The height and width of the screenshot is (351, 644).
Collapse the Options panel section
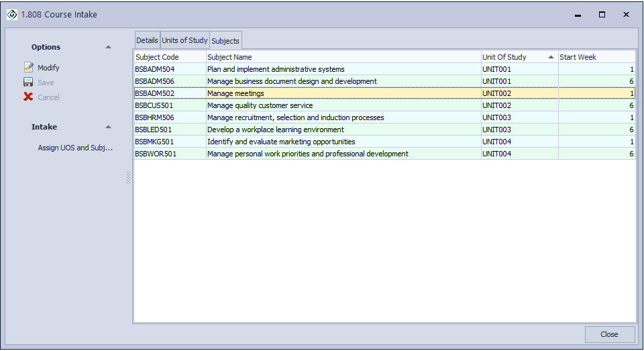click(109, 47)
